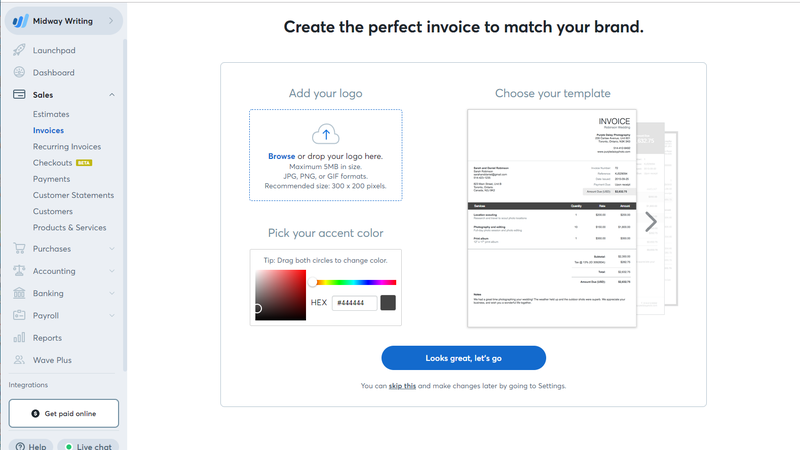Viewport: 800px width, 450px height.
Task: Click the HEX color input field
Action: 355,303
